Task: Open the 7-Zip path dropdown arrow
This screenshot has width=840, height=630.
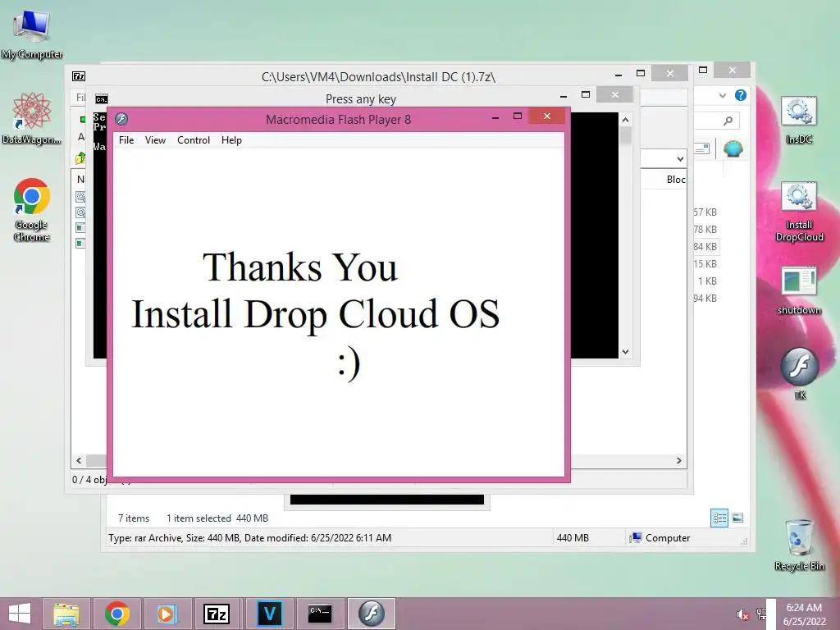Action: [680, 158]
